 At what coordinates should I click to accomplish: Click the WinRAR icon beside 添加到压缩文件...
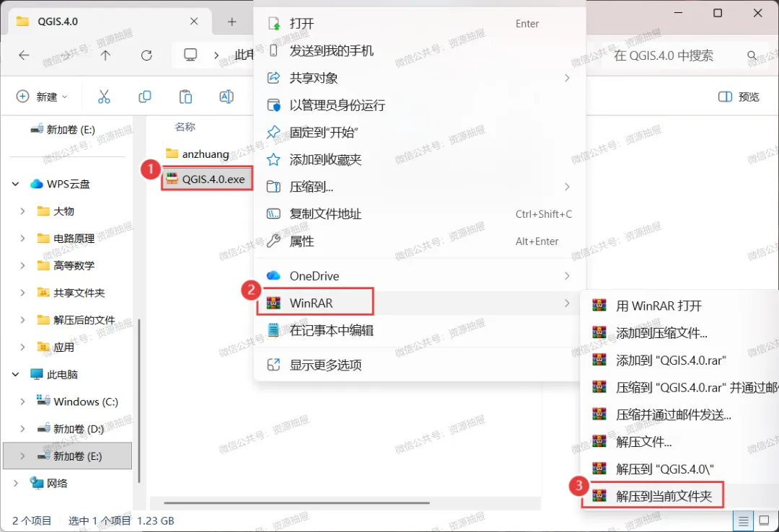599,332
